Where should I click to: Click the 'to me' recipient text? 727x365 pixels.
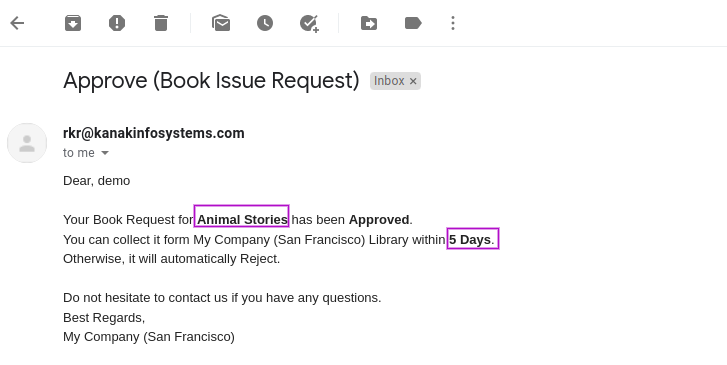tap(79, 153)
